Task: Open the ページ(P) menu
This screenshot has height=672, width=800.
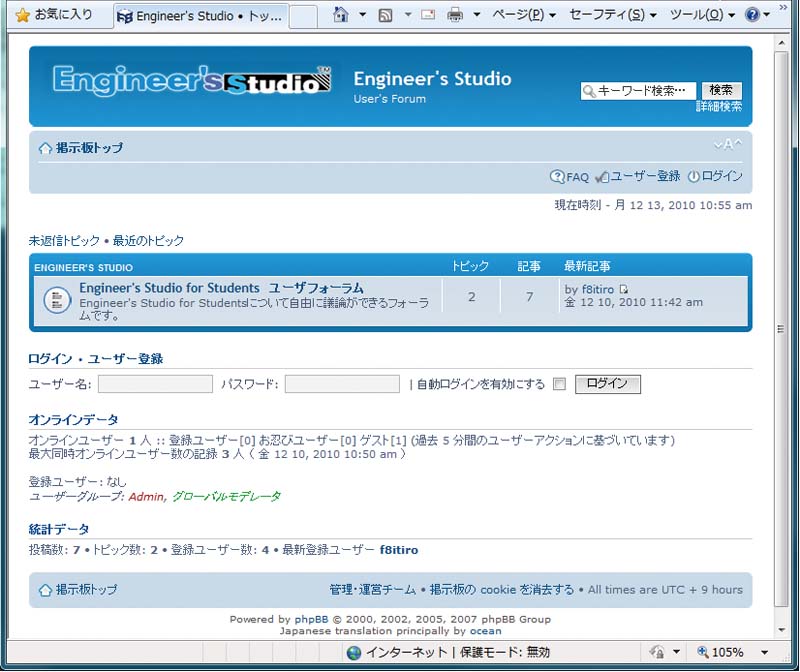Action: click(x=524, y=15)
